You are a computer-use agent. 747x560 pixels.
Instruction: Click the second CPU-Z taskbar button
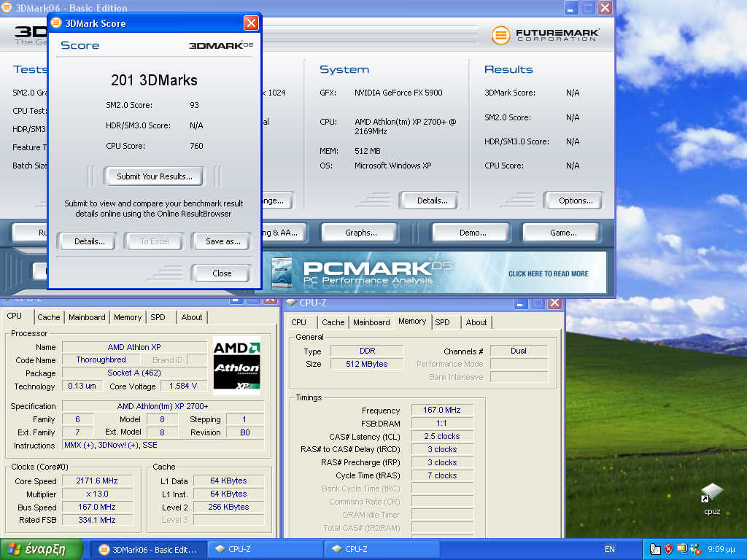coord(382,550)
